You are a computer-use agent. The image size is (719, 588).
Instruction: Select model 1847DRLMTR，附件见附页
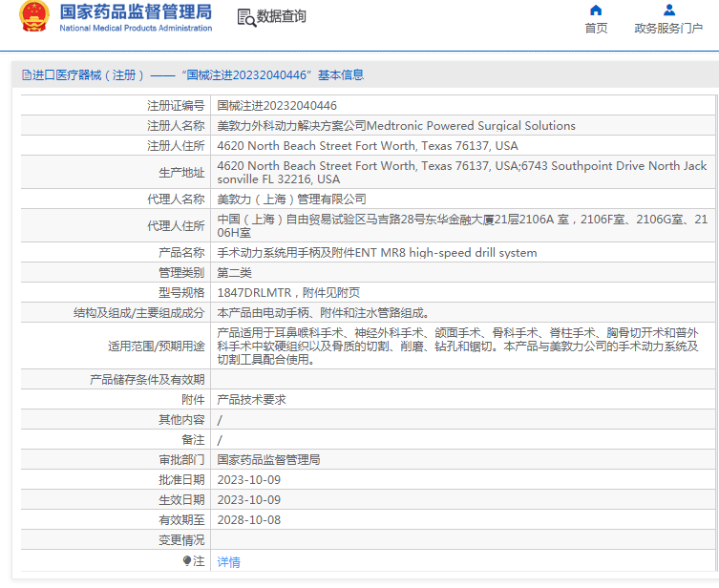(288, 293)
